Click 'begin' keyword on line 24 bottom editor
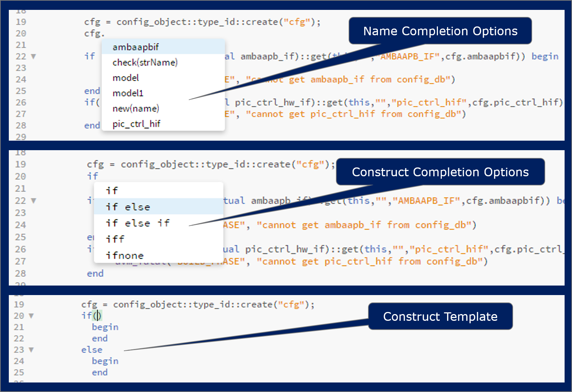This screenshot has width=572, height=392. coord(105,361)
